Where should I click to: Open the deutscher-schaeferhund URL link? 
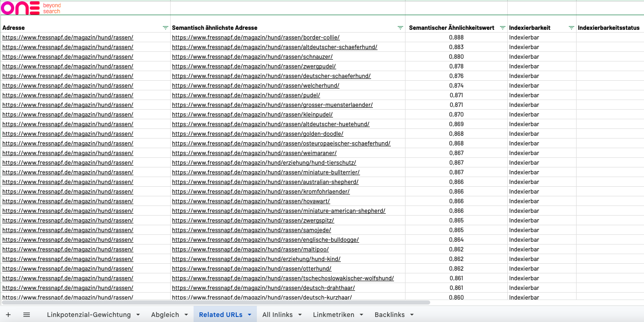pyautogui.click(x=272, y=76)
